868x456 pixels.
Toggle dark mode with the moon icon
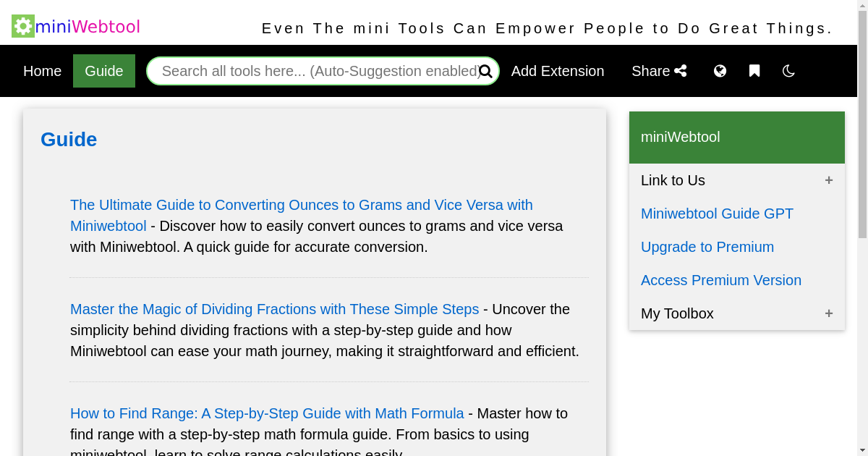point(788,71)
